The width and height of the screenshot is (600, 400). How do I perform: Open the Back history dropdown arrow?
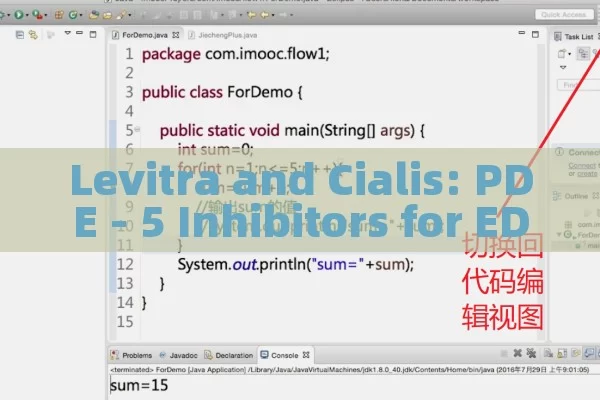tap(273, 15)
